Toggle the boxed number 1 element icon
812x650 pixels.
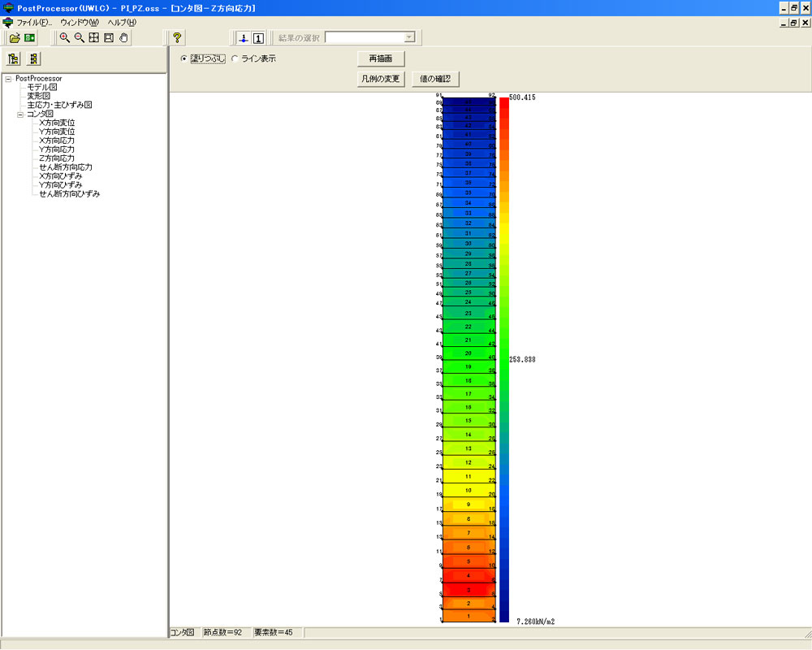point(258,37)
